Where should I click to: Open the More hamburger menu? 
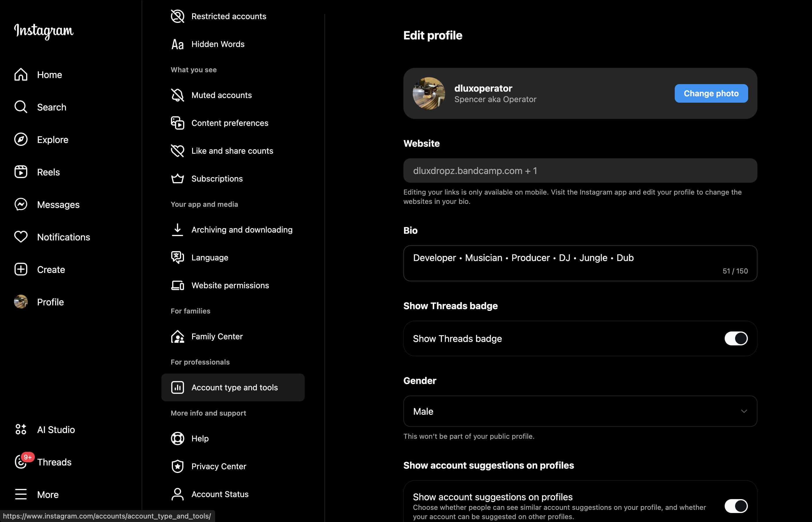tap(21, 494)
